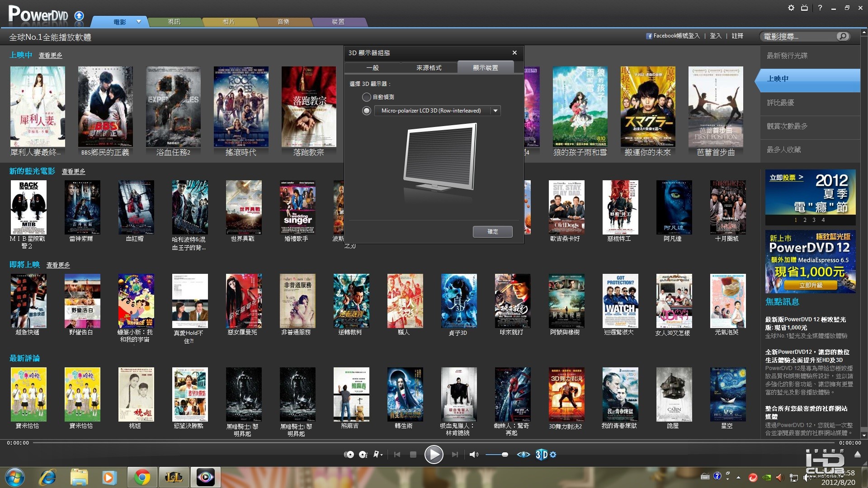The image size is (868, 488).
Task: Enable 3D mode with 3D icon
Action: coord(541,455)
